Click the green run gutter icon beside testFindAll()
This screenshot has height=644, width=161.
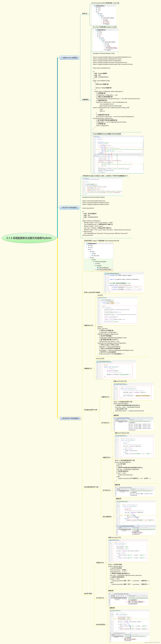point(116,389)
